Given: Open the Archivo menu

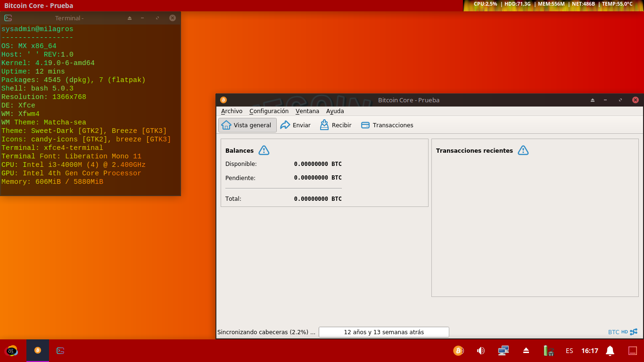Looking at the screenshot, I should pos(231,111).
